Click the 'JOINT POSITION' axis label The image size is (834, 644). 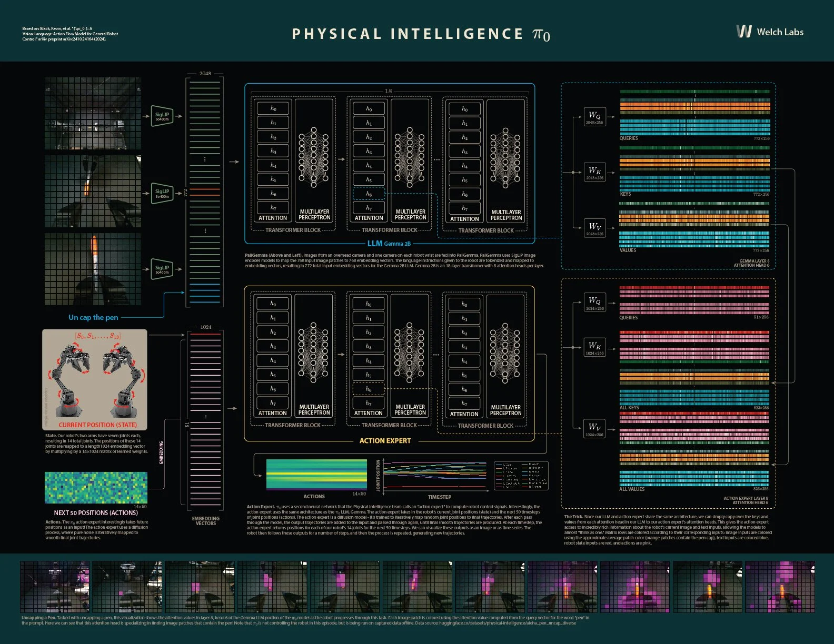click(378, 475)
